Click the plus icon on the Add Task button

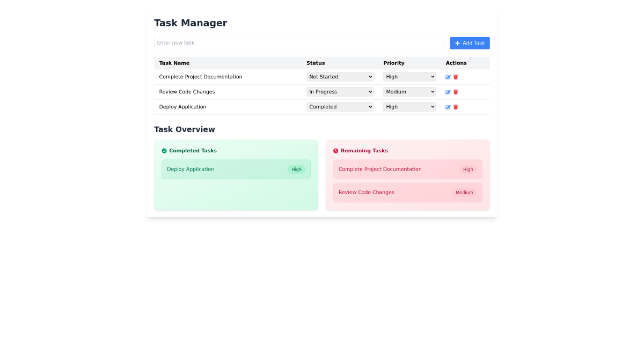[x=456, y=43]
